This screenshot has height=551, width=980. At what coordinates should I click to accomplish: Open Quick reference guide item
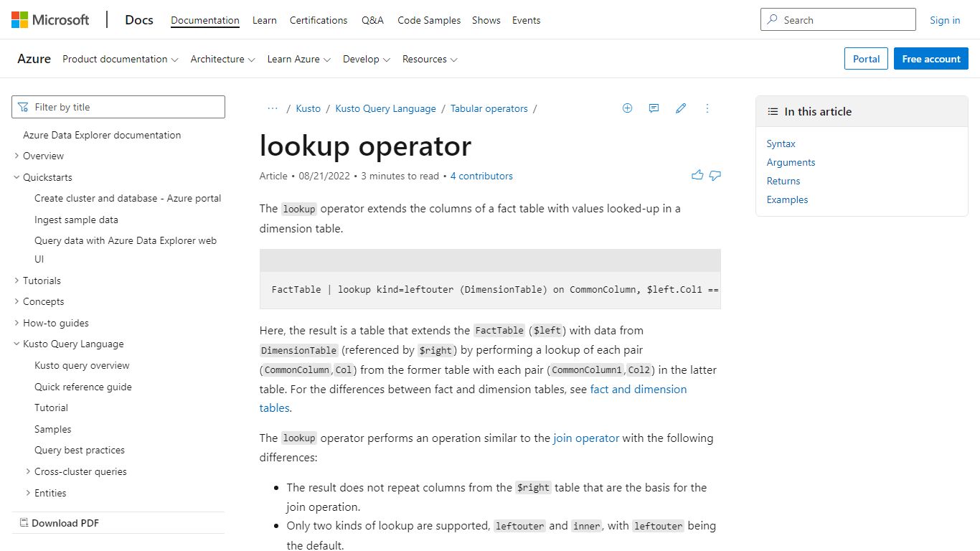83,387
